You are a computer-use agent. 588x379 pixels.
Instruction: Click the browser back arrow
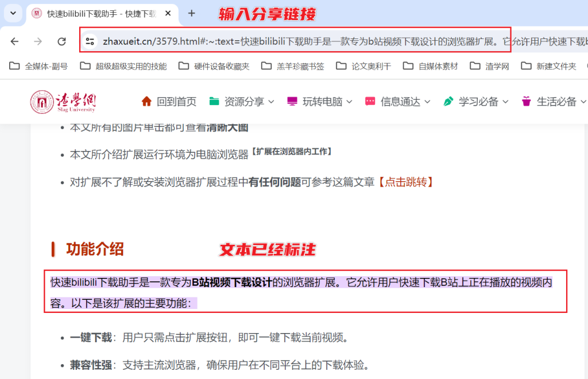(x=14, y=41)
